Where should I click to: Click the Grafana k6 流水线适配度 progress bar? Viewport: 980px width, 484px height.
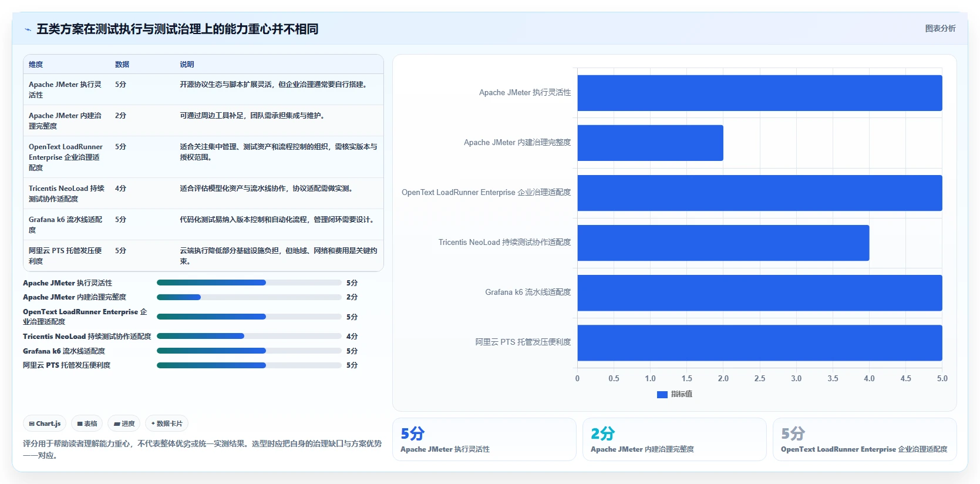click(249, 351)
